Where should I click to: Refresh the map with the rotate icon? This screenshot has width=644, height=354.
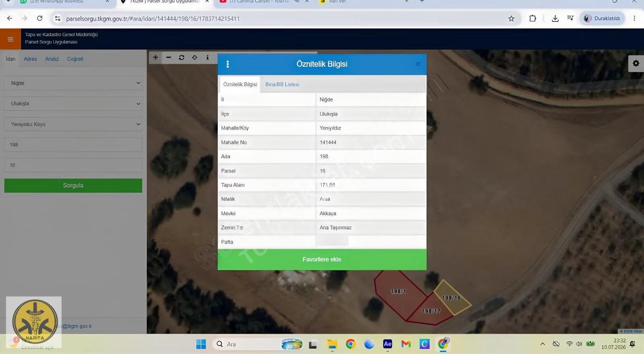click(x=182, y=58)
